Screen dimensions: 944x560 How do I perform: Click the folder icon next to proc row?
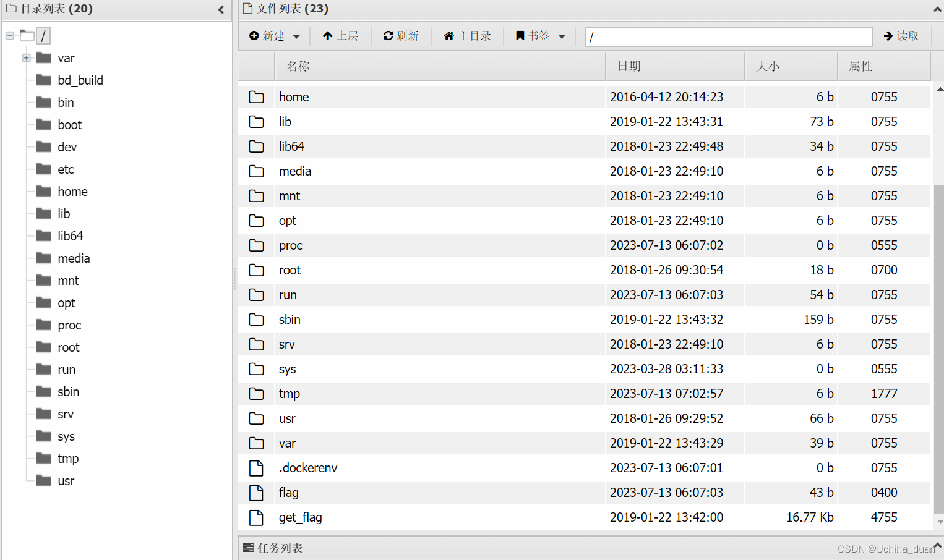tap(257, 245)
